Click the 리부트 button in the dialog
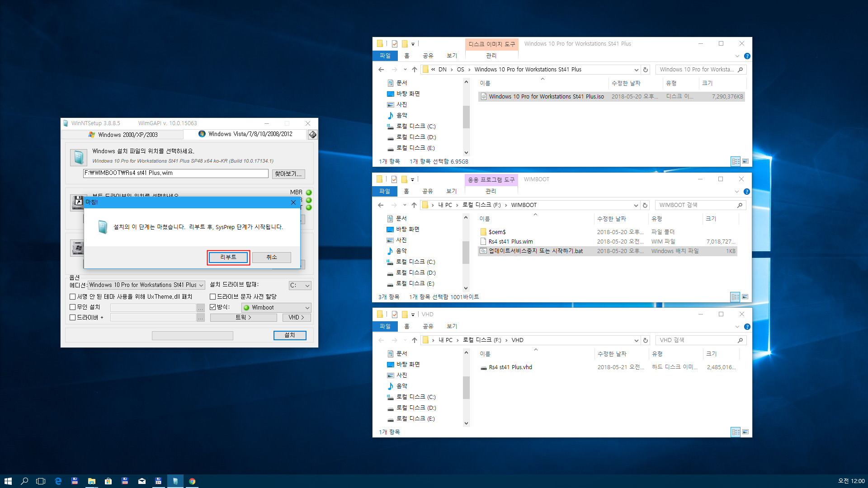Viewport: 868px width, 488px height. tap(228, 257)
